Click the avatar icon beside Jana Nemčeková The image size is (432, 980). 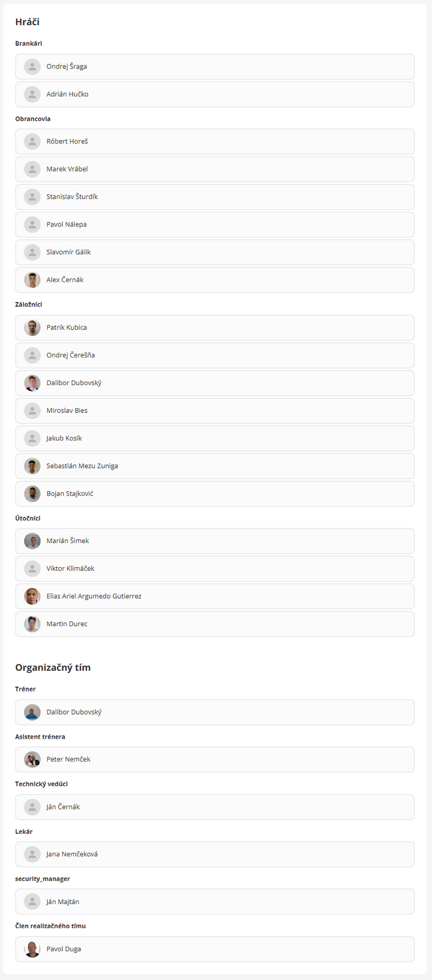[x=32, y=854]
